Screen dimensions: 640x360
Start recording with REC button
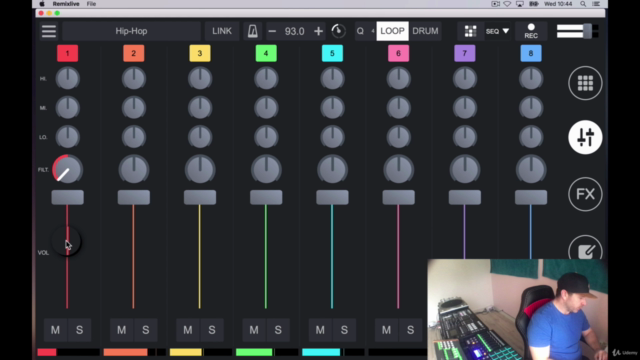[x=531, y=31]
